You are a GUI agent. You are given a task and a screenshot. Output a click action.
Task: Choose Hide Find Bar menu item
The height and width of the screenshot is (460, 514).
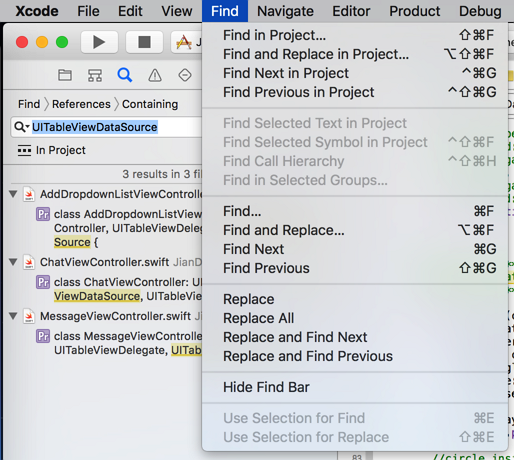pos(355,387)
